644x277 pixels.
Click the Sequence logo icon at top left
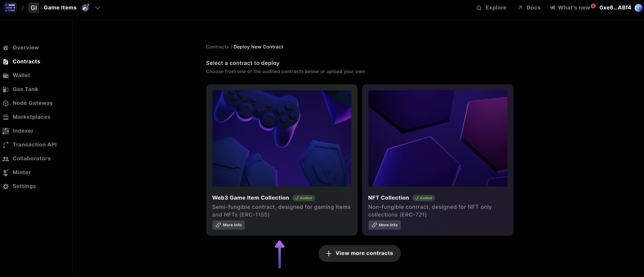pos(10,8)
